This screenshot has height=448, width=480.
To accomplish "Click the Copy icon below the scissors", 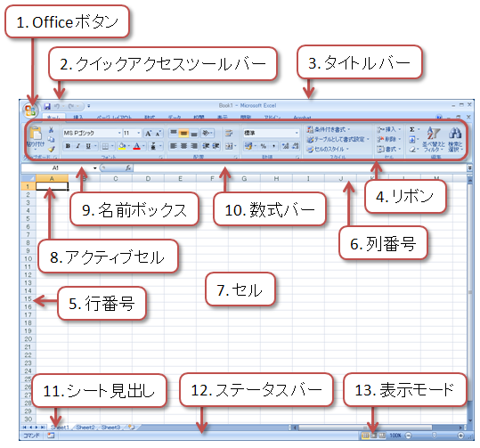I will coord(51,139).
